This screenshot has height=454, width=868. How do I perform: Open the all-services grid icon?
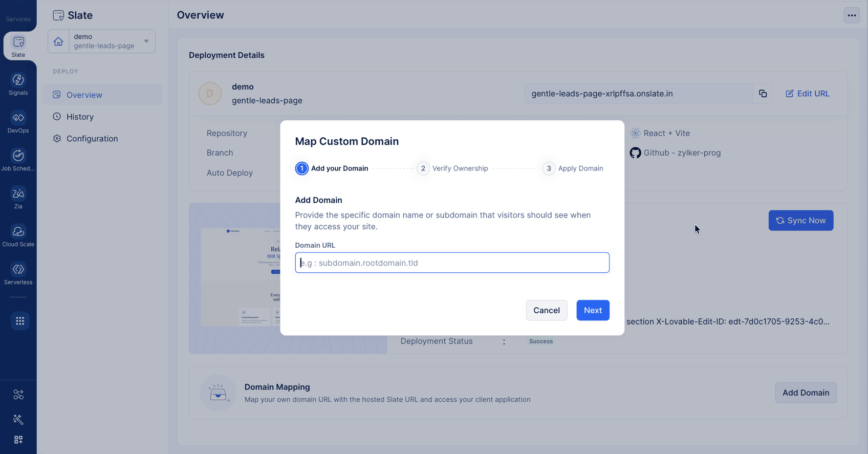coord(20,321)
